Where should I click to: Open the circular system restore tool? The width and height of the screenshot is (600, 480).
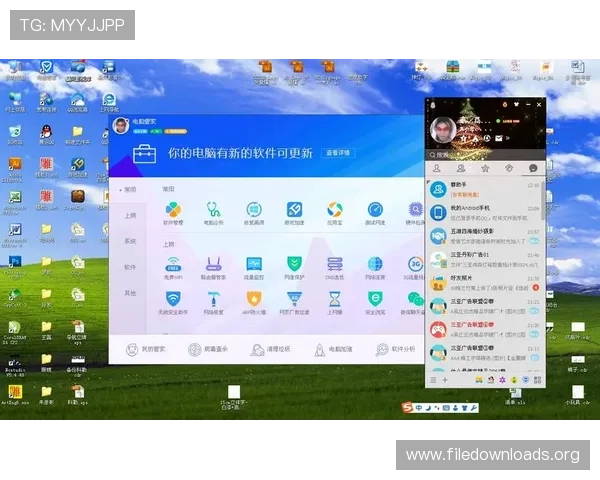tap(254, 213)
